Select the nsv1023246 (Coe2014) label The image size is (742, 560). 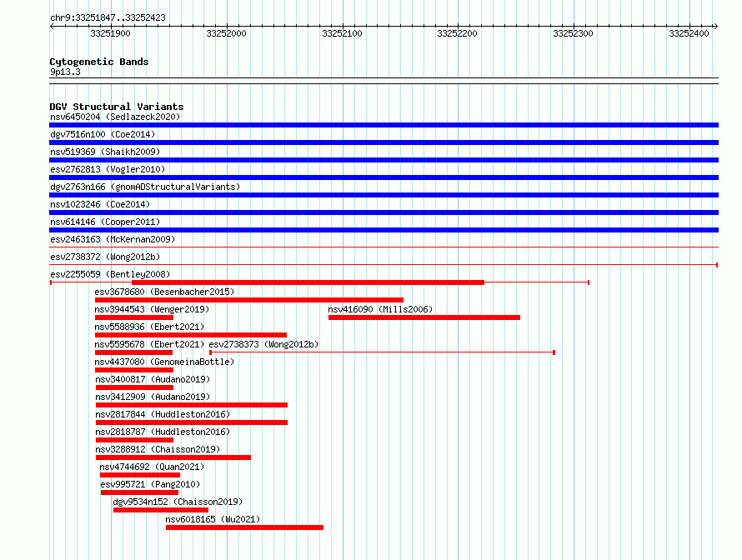point(100,204)
